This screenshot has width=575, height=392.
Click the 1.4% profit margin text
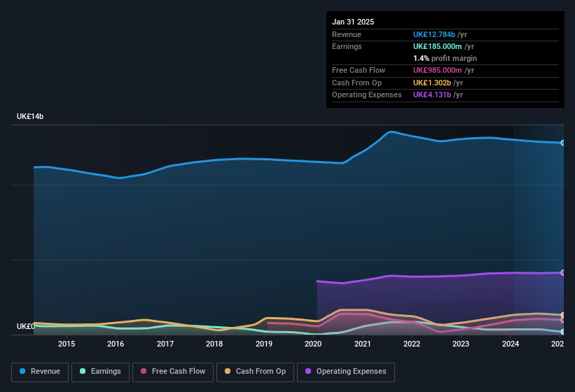(445, 58)
